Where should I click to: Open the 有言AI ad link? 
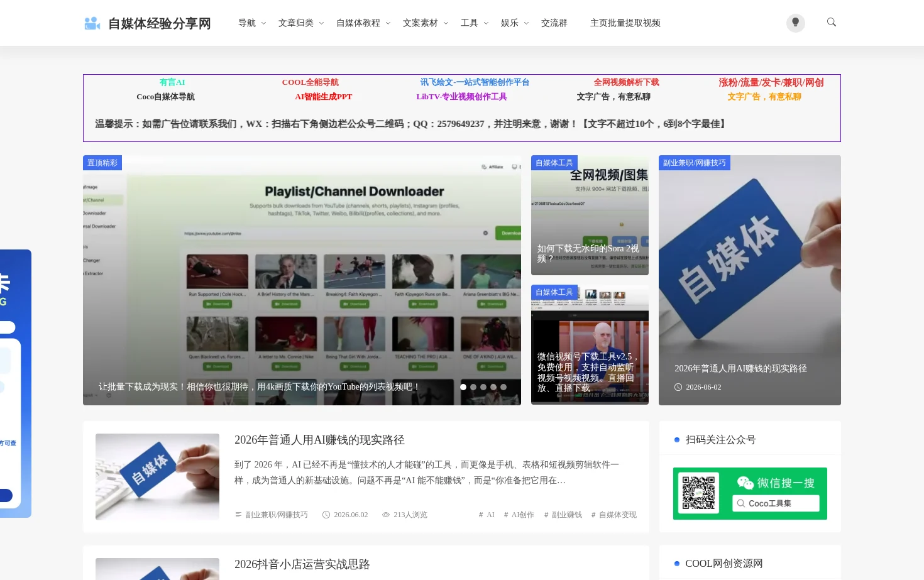172,82
